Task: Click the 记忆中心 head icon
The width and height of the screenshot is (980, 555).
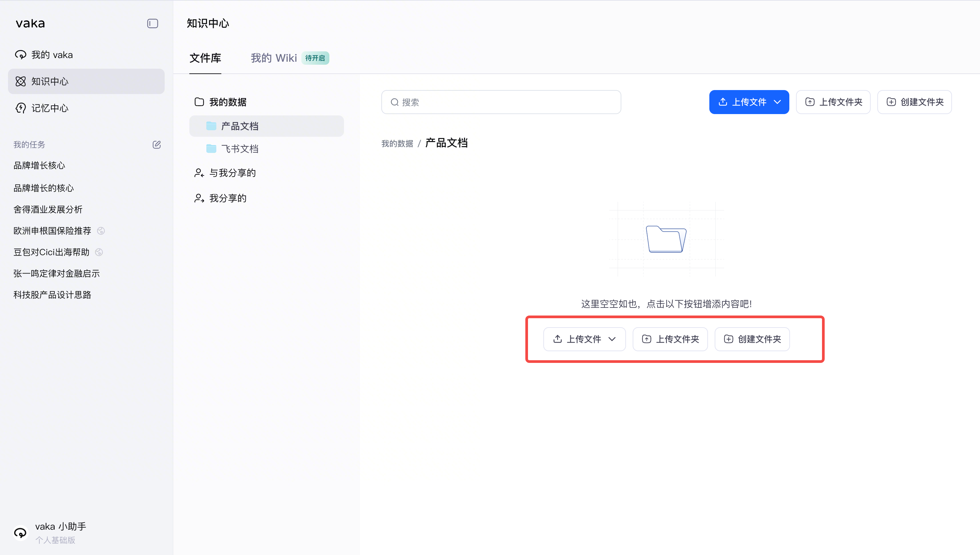Action: (21, 108)
